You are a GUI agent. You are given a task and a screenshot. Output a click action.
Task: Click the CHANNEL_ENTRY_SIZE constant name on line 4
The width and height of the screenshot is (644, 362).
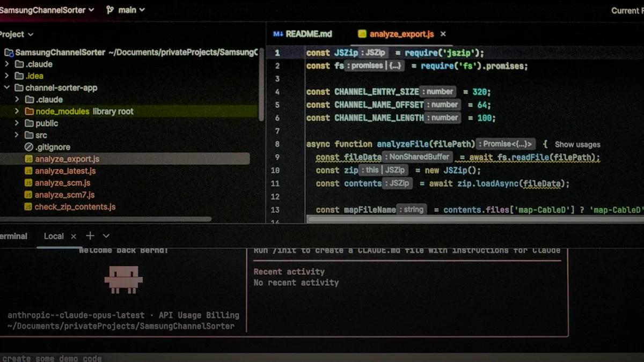click(377, 92)
